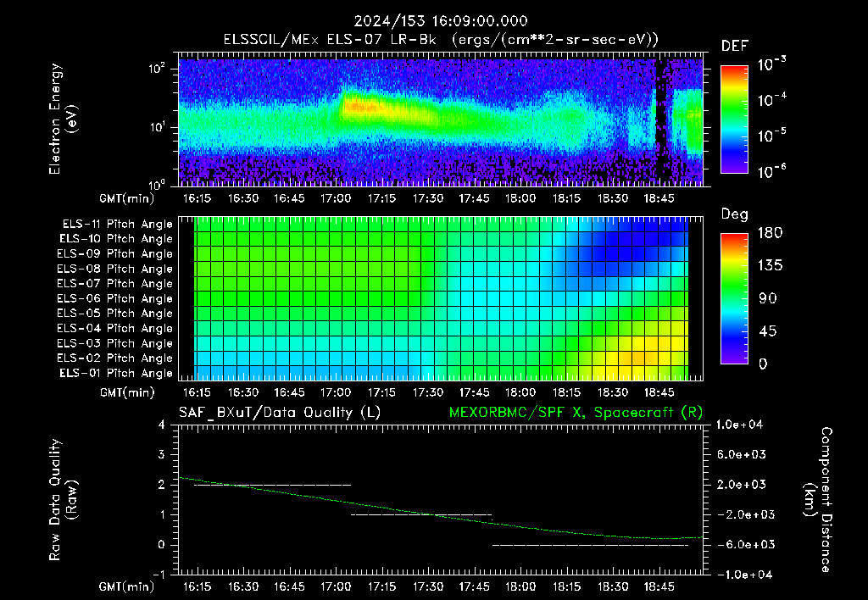Pick the pitch angle Deg color bar
The height and width of the screenshot is (600, 868).
(x=734, y=299)
